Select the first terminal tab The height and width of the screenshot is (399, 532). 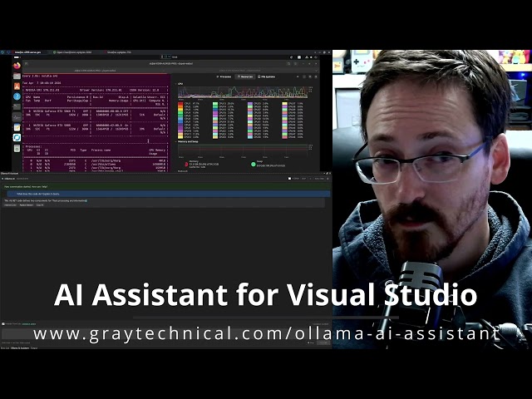96,71
